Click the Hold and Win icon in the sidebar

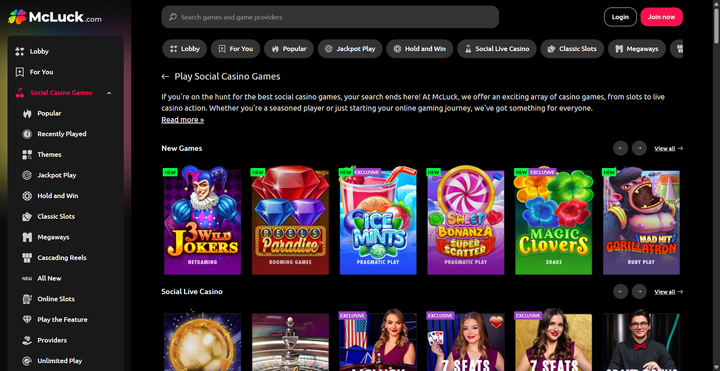pyautogui.click(x=27, y=196)
